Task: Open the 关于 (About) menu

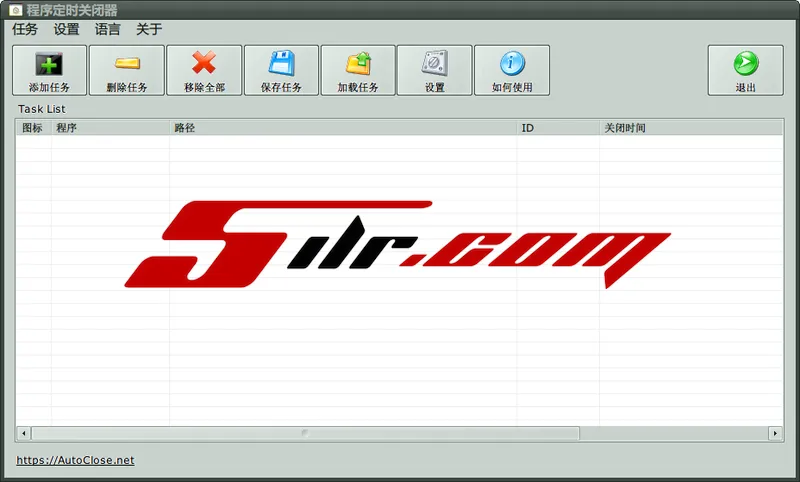Action: (149, 29)
